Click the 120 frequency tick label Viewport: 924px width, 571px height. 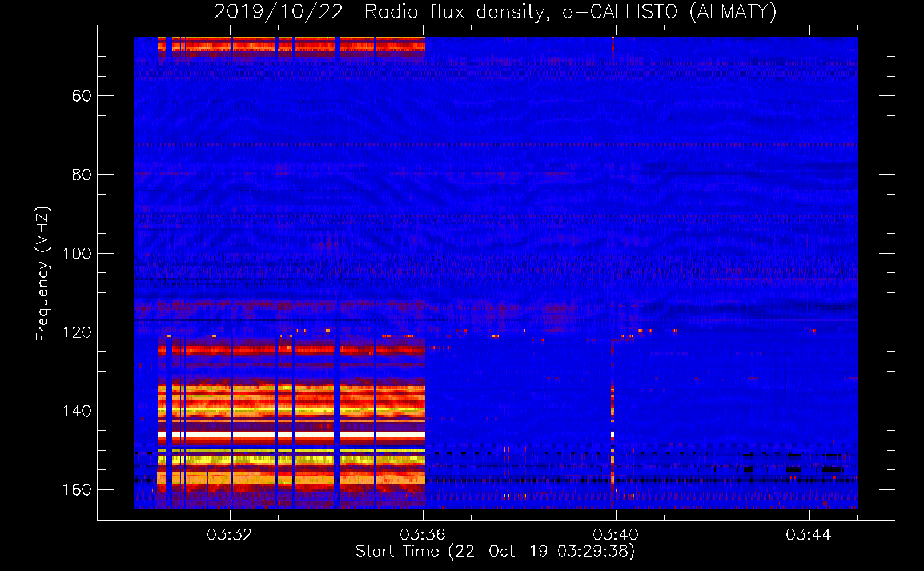tap(77, 332)
